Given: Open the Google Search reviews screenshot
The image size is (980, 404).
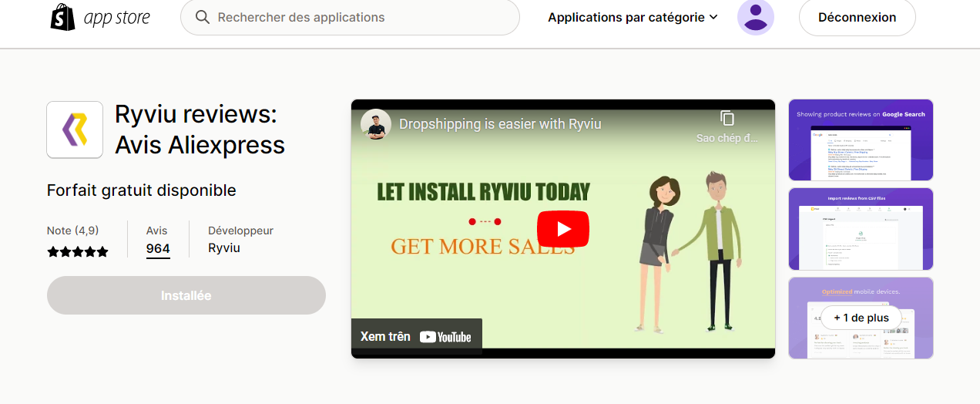Looking at the screenshot, I should coord(861,140).
